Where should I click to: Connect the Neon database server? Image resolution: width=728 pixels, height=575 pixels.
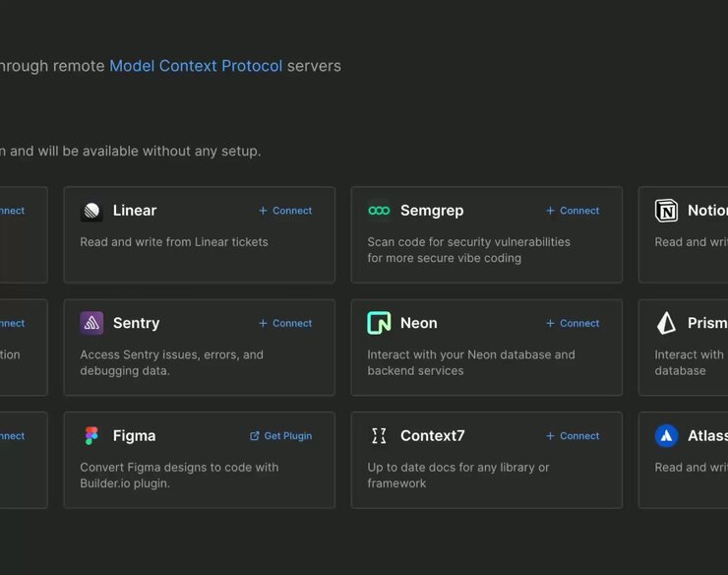(573, 323)
